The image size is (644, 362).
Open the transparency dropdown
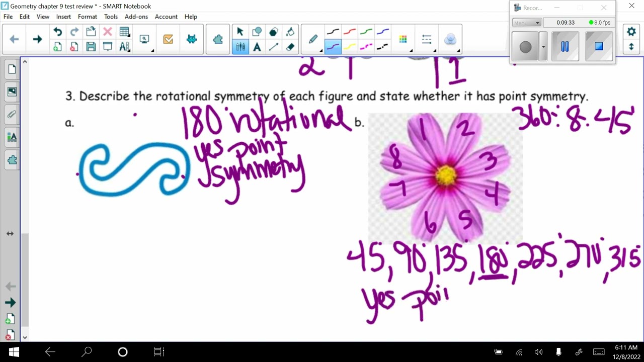click(450, 39)
